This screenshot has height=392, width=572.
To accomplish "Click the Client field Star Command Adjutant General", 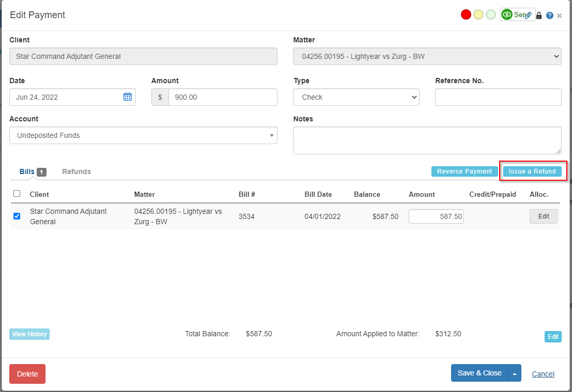I will [143, 56].
